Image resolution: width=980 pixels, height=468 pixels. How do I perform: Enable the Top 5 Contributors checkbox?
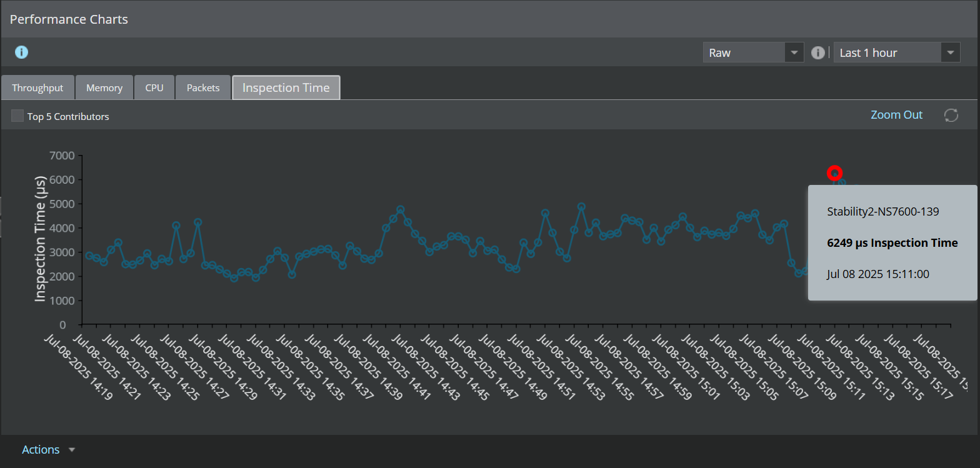(17, 116)
